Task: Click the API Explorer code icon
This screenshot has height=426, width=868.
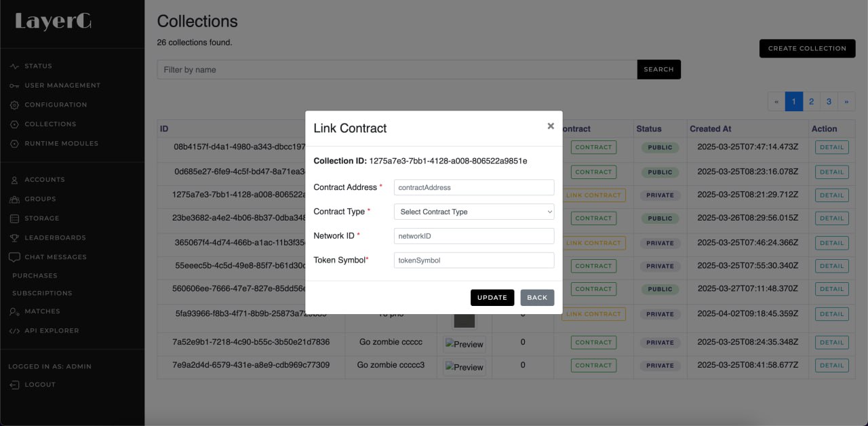Action: (14, 331)
